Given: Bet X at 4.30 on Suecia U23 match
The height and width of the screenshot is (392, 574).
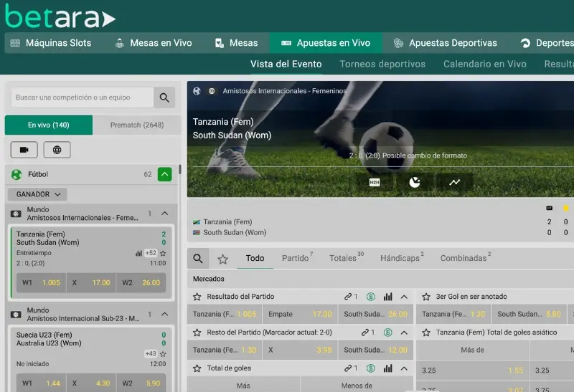Looking at the screenshot, I should 91,383.
